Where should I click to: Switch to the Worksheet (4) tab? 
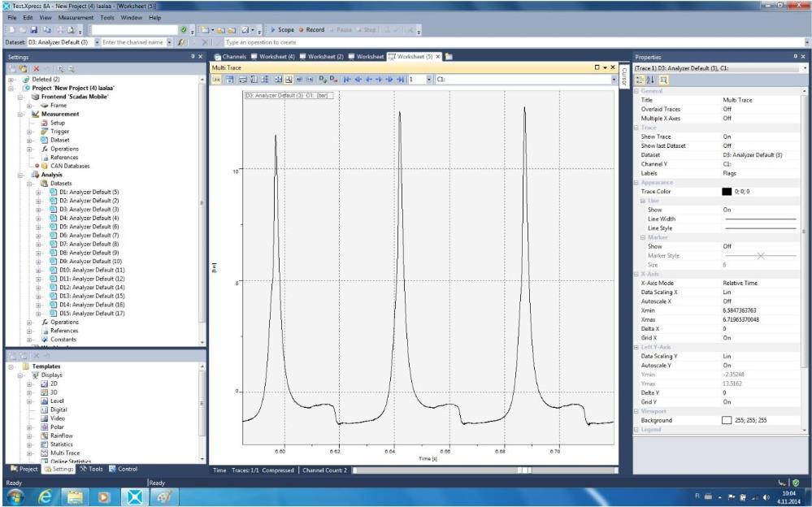click(x=273, y=56)
